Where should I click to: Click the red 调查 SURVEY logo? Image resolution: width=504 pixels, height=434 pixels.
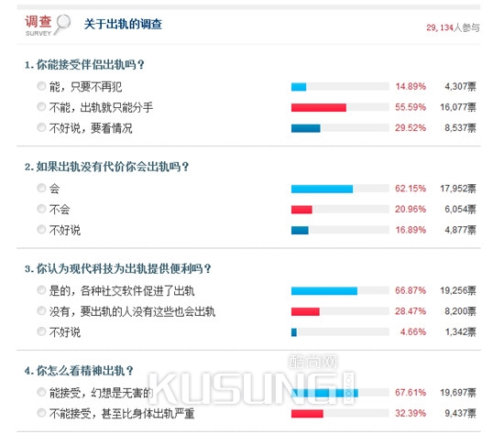click(38, 25)
